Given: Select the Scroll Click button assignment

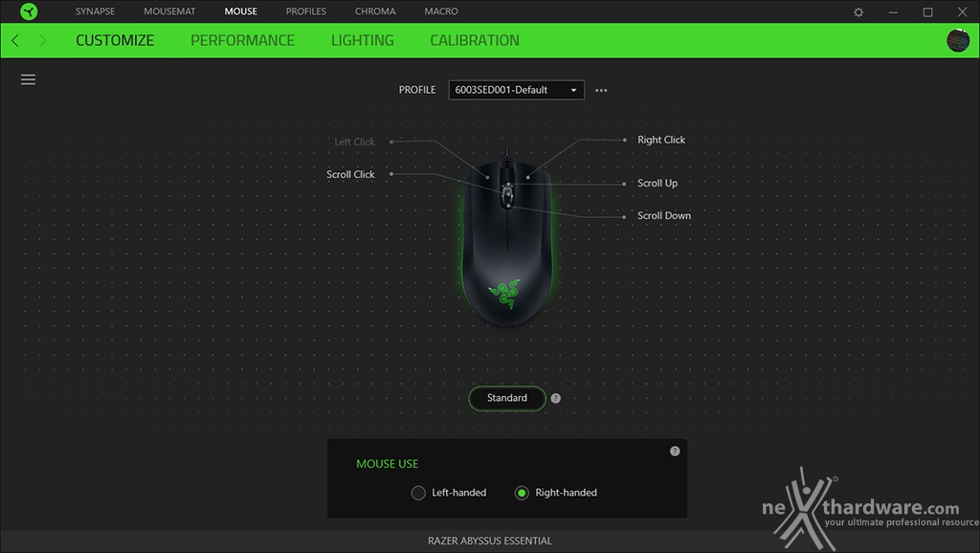Looking at the screenshot, I should (x=350, y=174).
